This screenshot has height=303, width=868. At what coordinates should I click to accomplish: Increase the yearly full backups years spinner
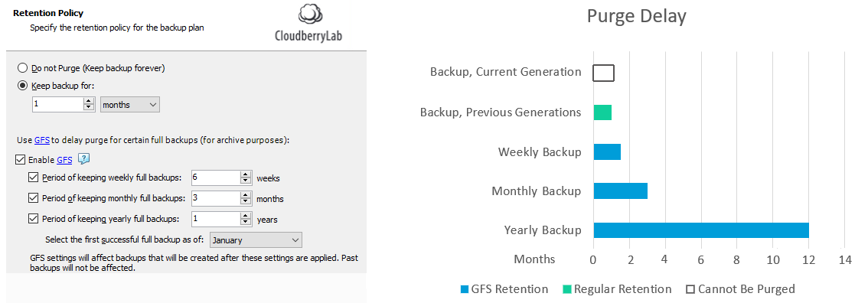point(246,216)
